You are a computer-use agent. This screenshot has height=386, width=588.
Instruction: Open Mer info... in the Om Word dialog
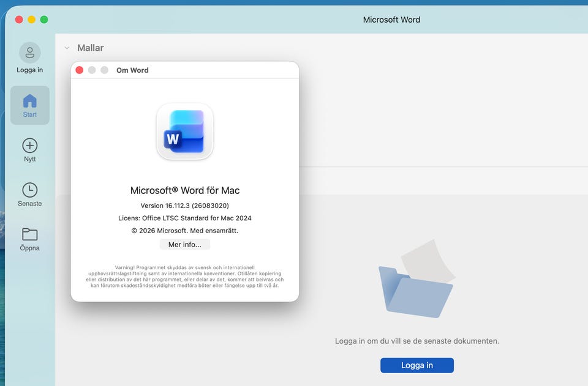pos(184,245)
